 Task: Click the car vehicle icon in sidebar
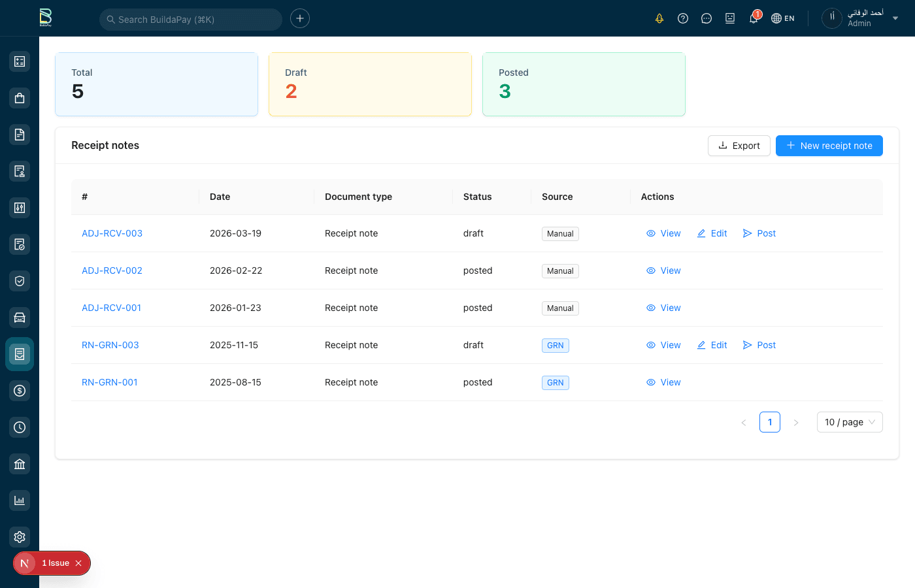click(20, 318)
